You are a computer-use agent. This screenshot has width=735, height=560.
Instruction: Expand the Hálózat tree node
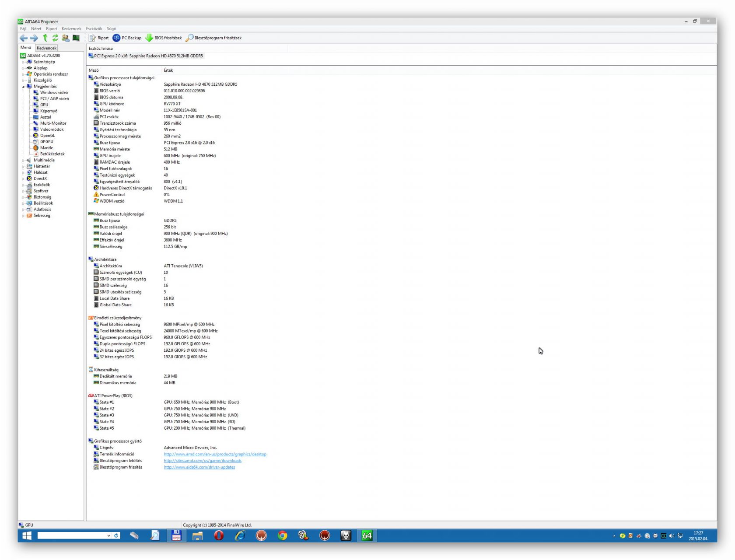click(x=24, y=173)
